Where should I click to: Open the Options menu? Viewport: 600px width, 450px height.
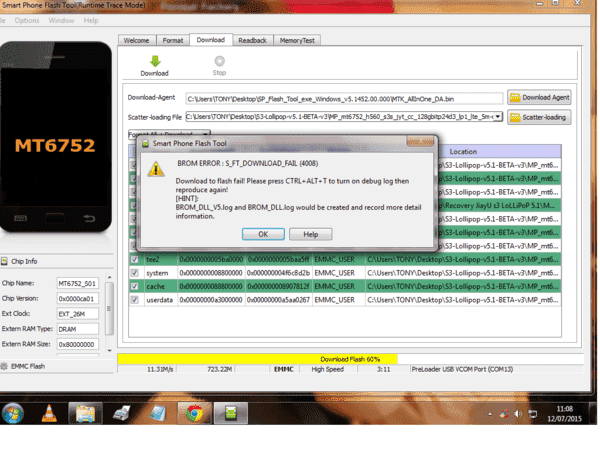27,20
